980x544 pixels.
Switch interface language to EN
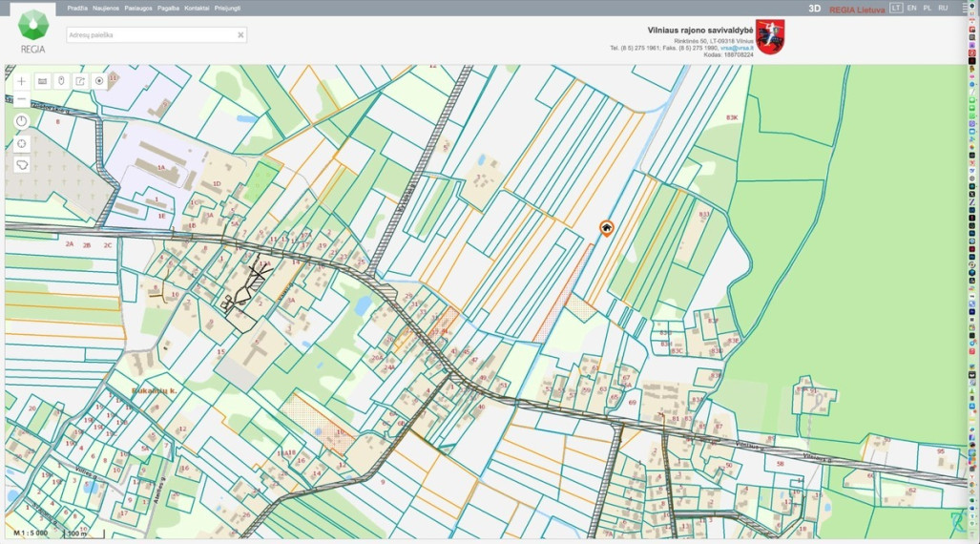912,9
